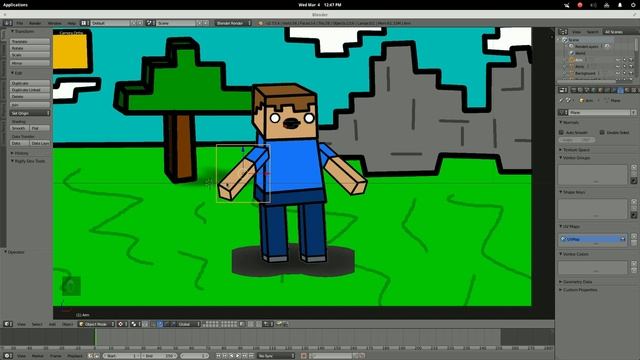Expand the Geometry Data panel
The image size is (640, 360).
(577, 282)
